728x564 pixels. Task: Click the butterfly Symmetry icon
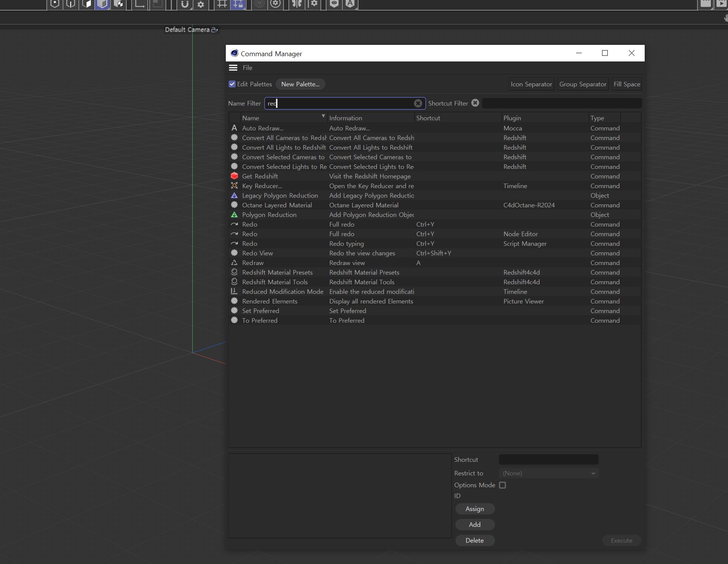pos(297,4)
